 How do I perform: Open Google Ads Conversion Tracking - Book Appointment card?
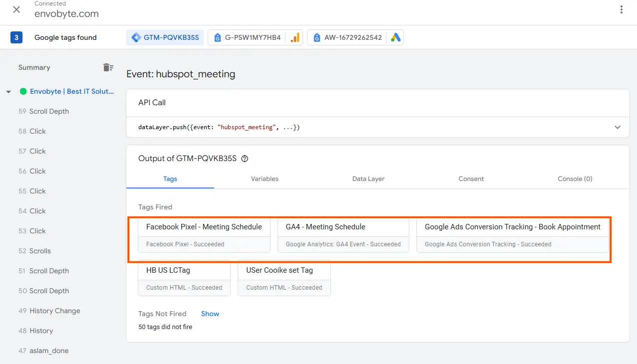pyautogui.click(x=513, y=234)
